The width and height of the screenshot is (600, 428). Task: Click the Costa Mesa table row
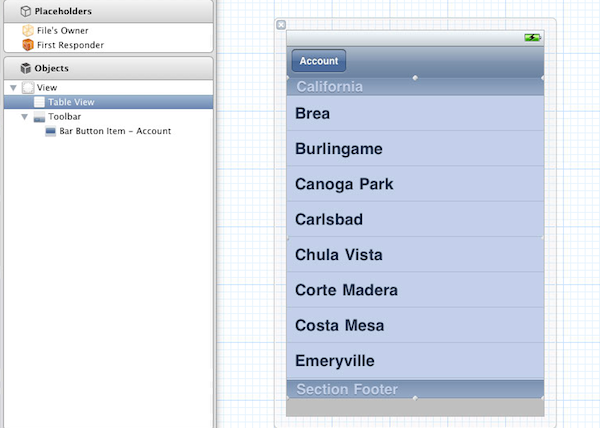415,325
